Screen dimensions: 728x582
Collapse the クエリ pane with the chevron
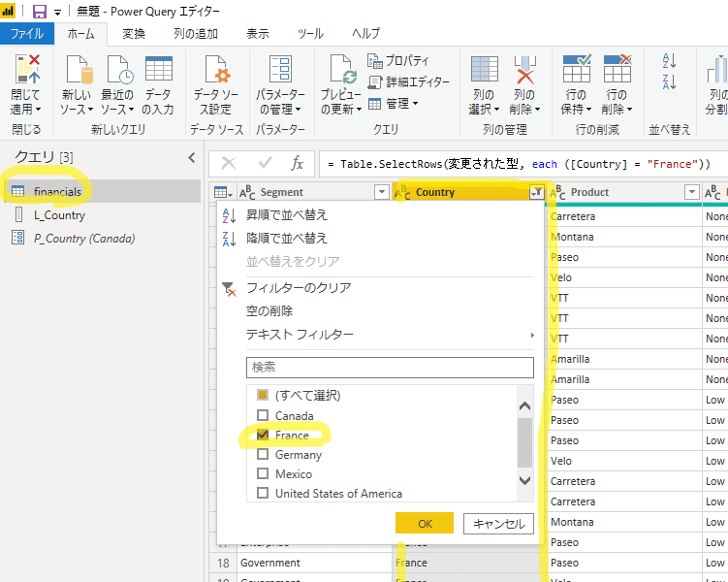click(192, 158)
